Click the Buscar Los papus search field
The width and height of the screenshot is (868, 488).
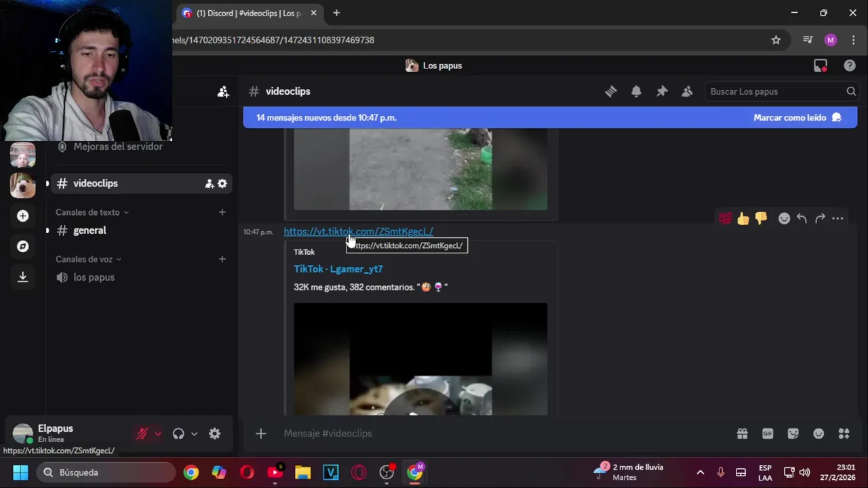[781, 91]
